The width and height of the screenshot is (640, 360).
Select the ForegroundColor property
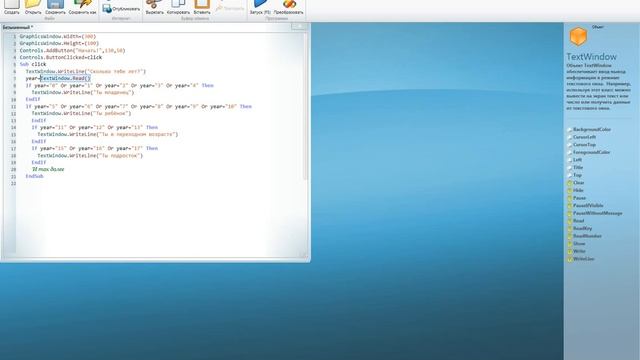[591, 152]
